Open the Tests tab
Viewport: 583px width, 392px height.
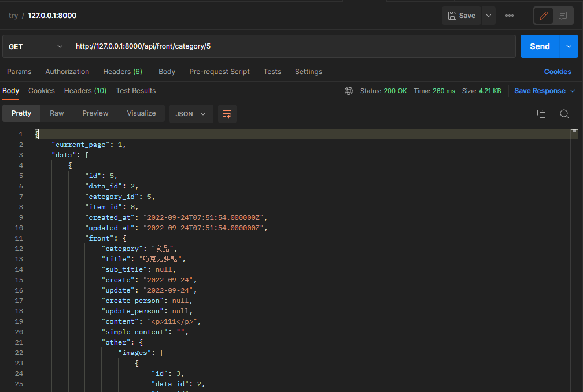pos(272,72)
